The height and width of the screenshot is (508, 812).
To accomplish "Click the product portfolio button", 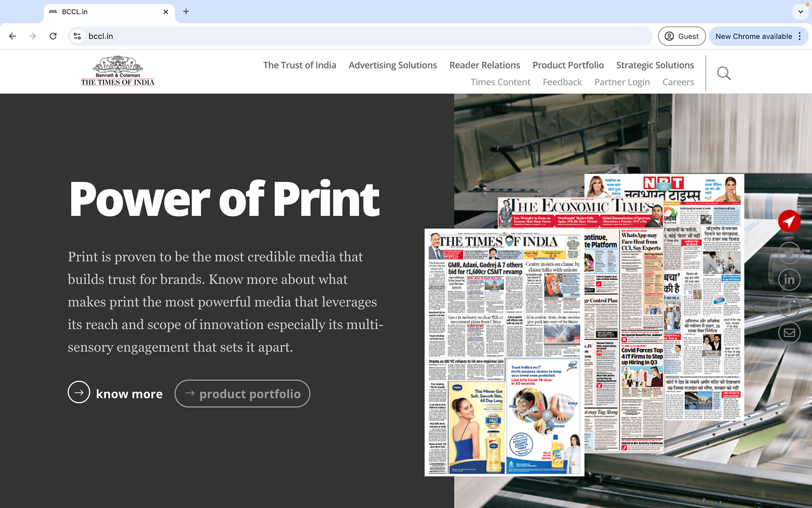I will pyautogui.click(x=242, y=394).
